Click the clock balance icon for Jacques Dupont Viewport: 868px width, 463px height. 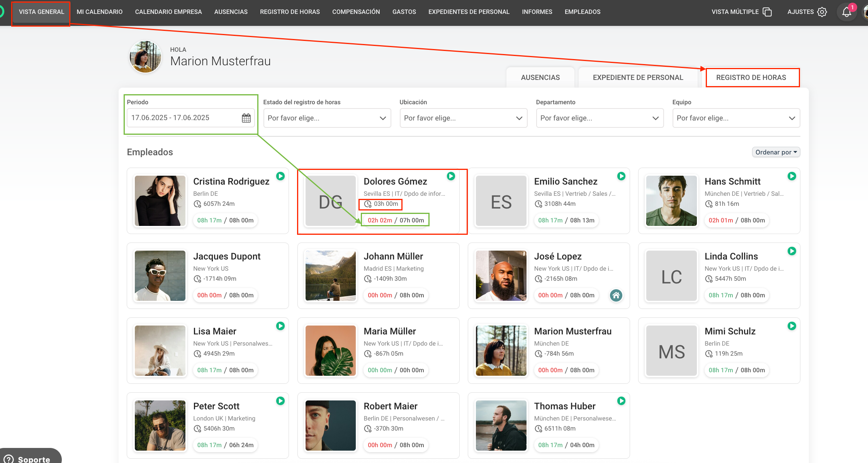(197, 279)
